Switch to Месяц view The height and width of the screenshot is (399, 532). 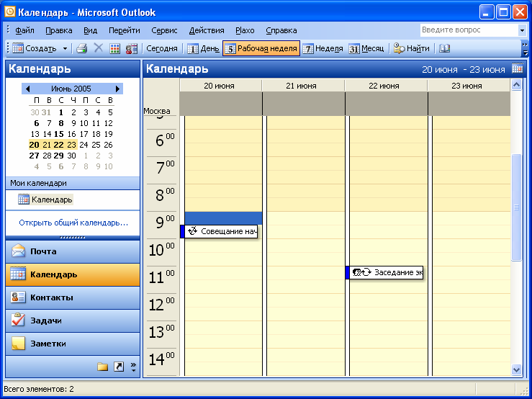coord(366,48)
